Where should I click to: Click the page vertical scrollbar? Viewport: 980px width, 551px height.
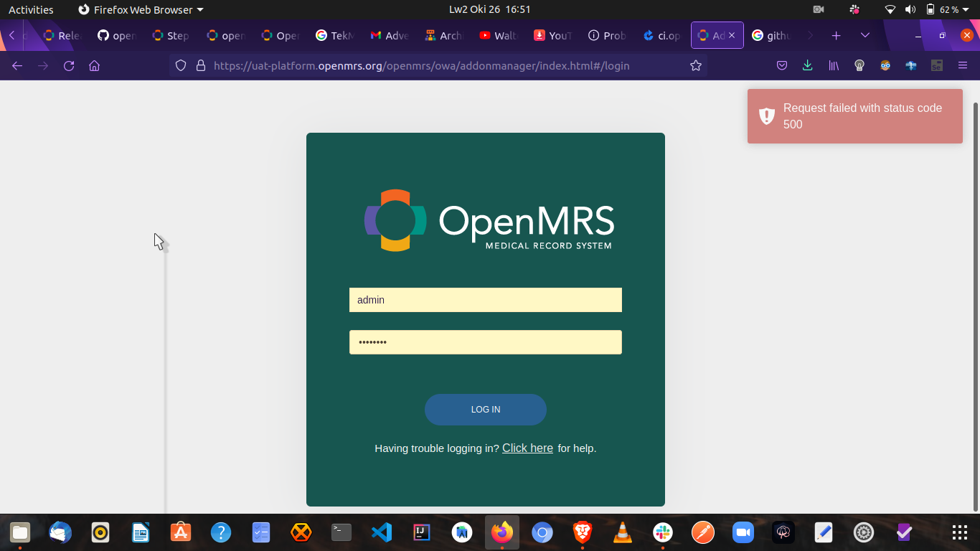976,306
